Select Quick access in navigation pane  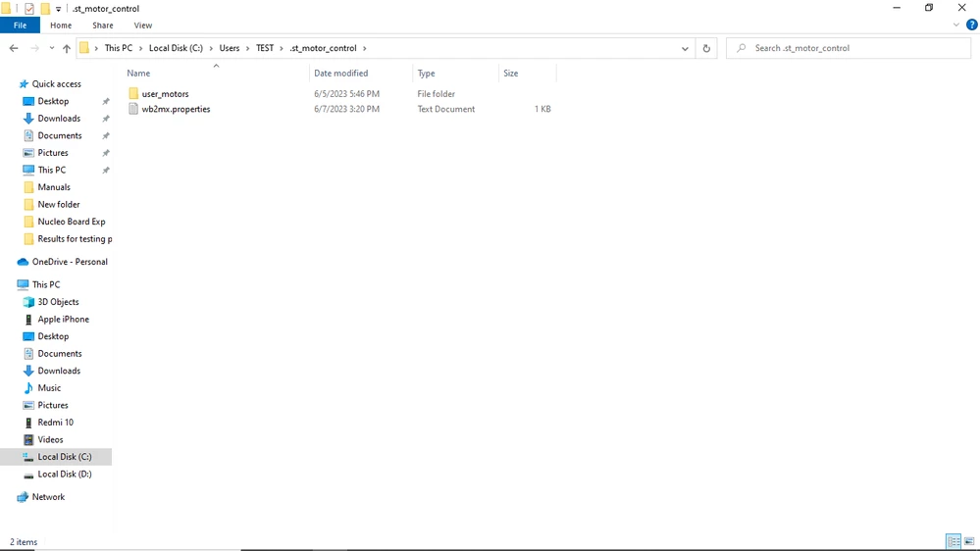coord(56,83)
